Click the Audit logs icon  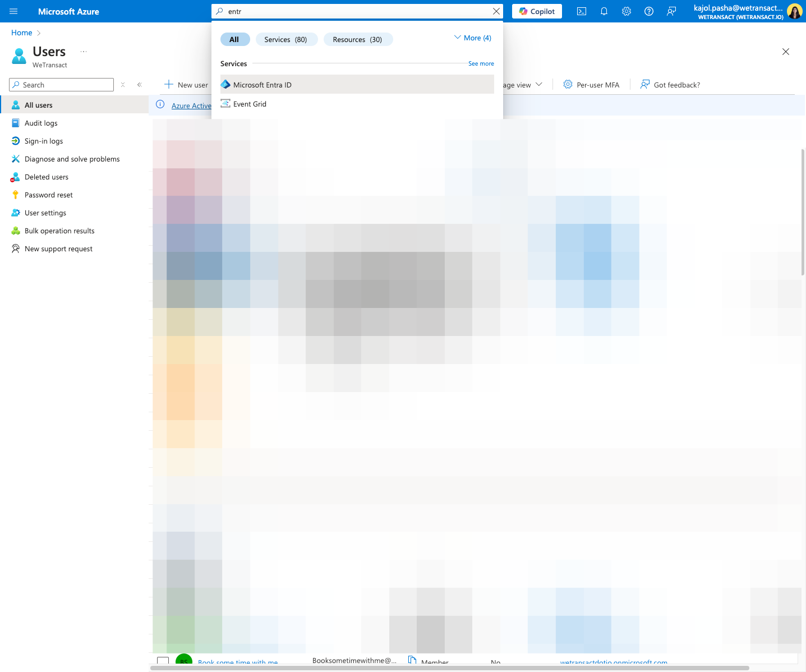tap(16, 123)
